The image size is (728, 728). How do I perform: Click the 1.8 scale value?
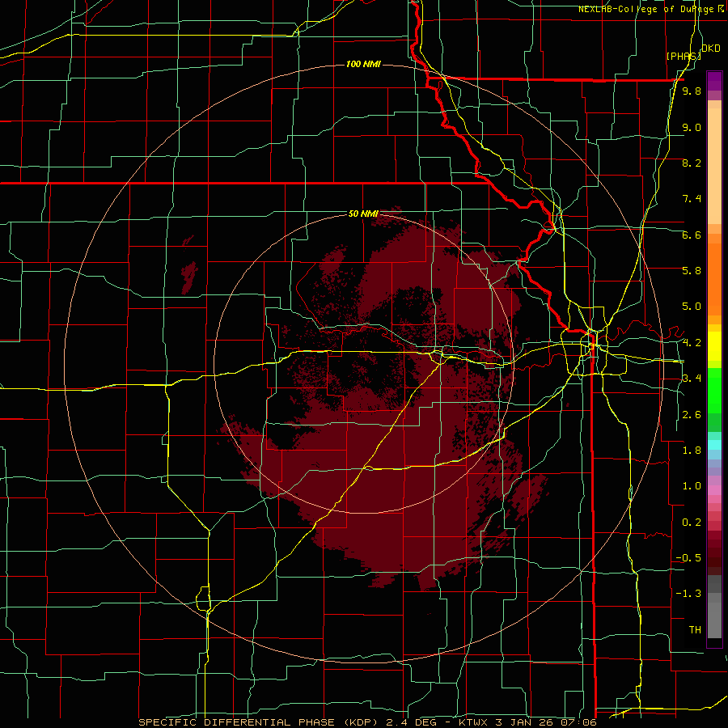coord(692,451)
